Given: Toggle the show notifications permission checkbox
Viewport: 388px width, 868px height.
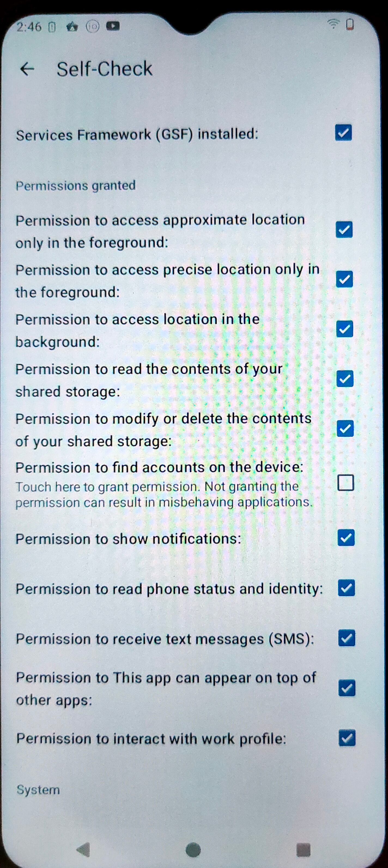Looking at the screenshot, I should [346, 537].
